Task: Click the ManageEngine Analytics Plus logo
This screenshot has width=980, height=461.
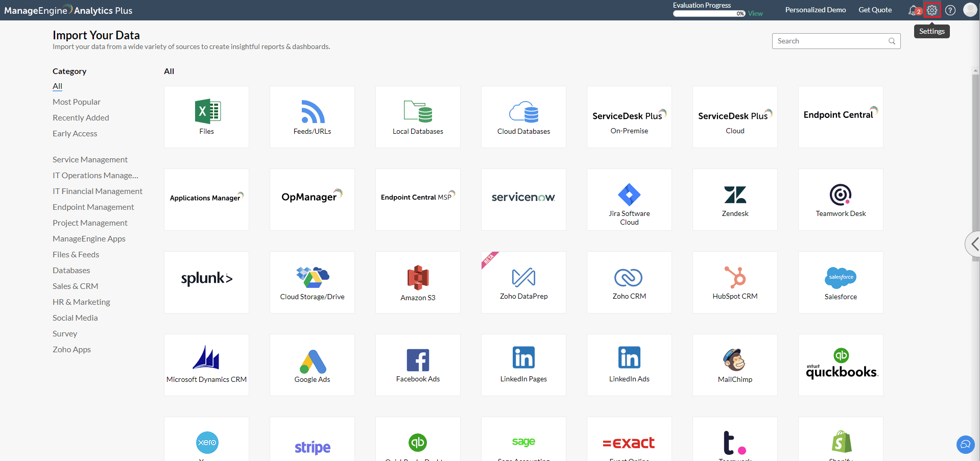Action: (x=68, y=10)
